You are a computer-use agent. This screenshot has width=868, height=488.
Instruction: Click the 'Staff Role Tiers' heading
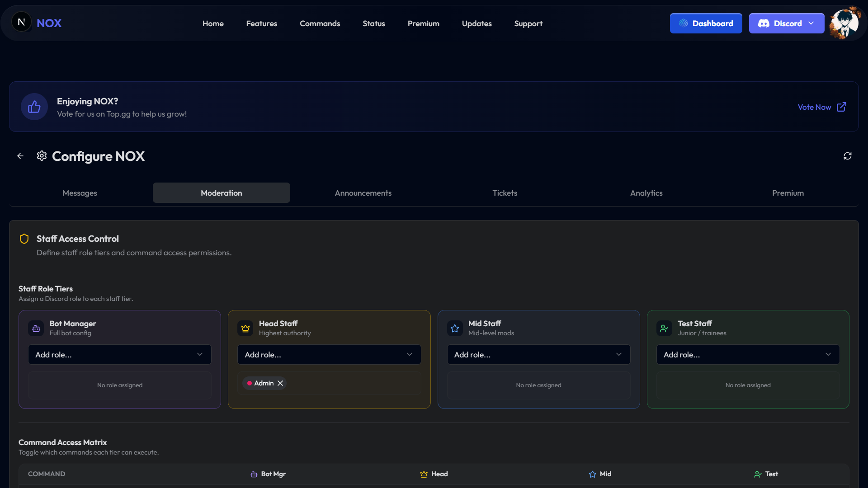(46, 289)
